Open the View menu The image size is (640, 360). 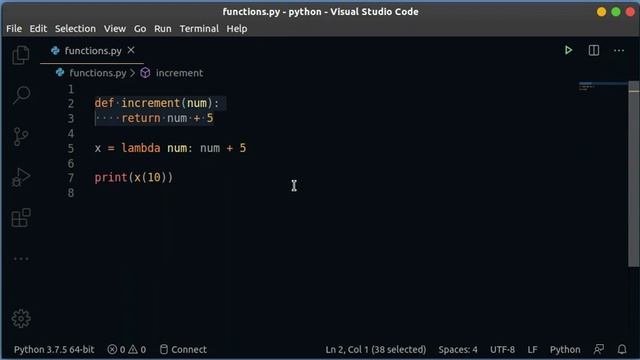point(115,29)
